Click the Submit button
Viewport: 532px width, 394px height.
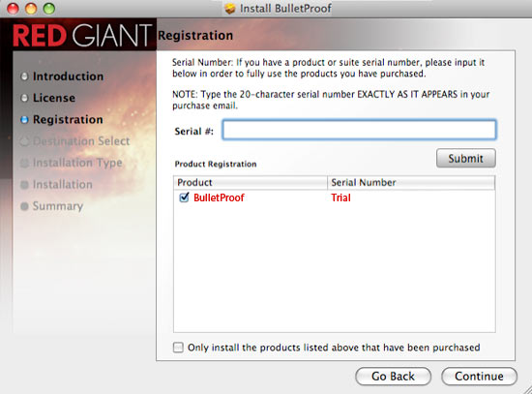tap(466, 159)
